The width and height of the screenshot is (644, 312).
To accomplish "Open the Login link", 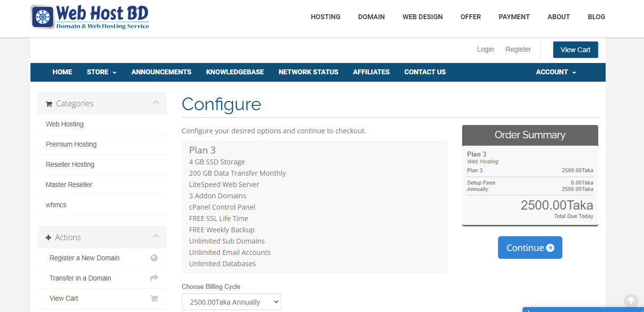I will pyautogui.click(x=485, y=49).
